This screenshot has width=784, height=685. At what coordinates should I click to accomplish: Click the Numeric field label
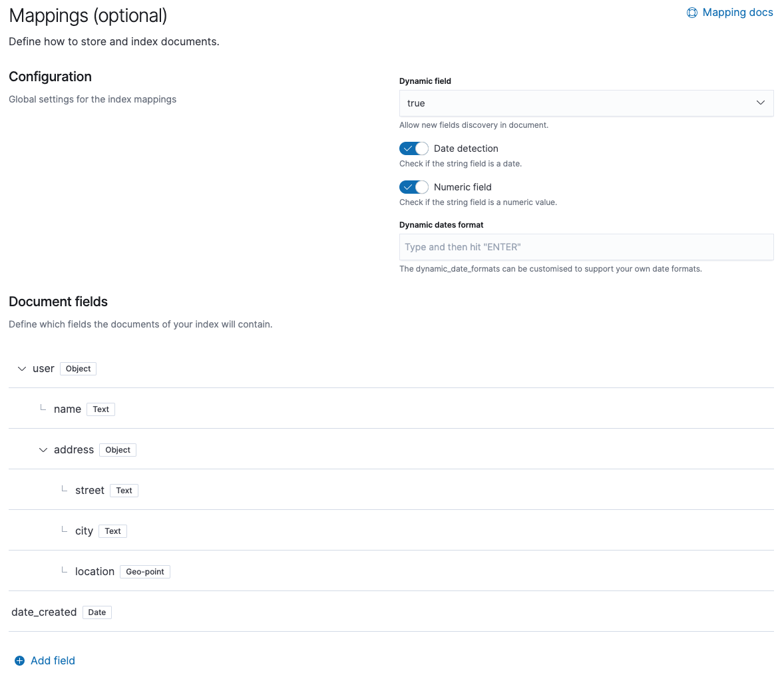pos(463,187)
